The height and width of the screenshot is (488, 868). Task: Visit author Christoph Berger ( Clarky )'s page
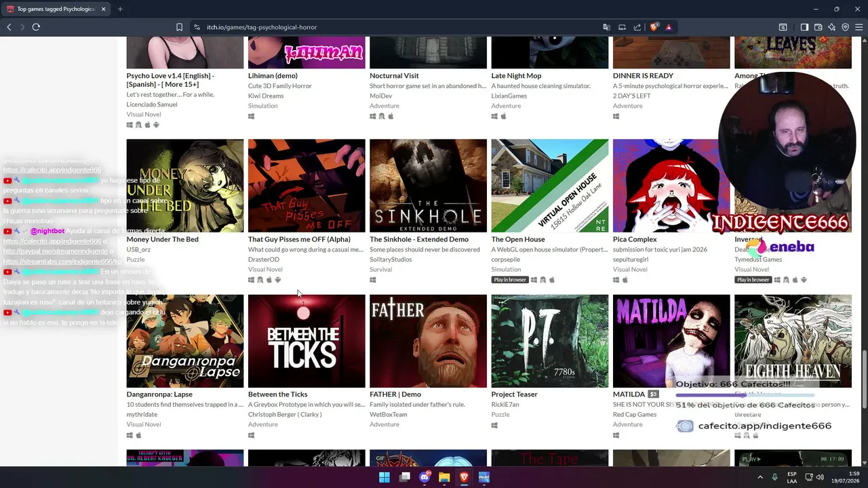pos(285,415)
